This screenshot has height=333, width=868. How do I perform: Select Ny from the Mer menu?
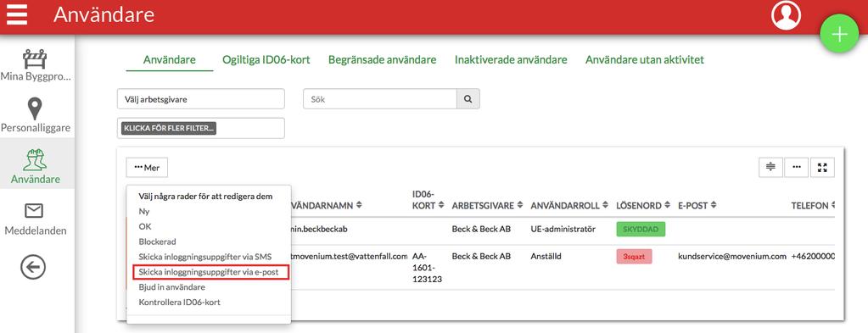click(144, 211)
